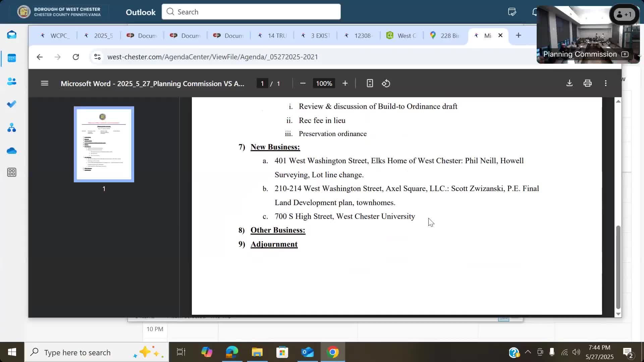644x362 pixels.
Task: Open OneDrive from Outlook sidebar
Action: pyautogui.click(x=12, y=151)
